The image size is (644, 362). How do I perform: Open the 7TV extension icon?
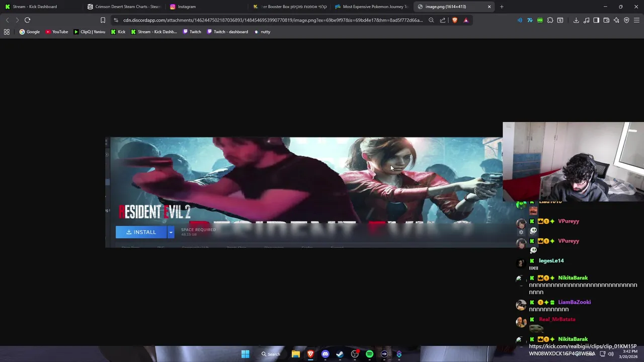[x=530, y=20]
